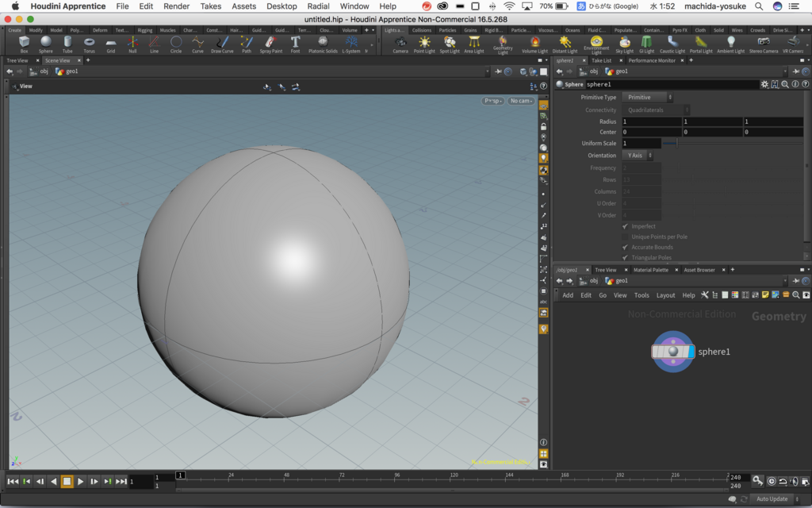Screen dimensions: 812x508
Task: Expand the Scene View path dropdown arrow
Action: [488, 71]
